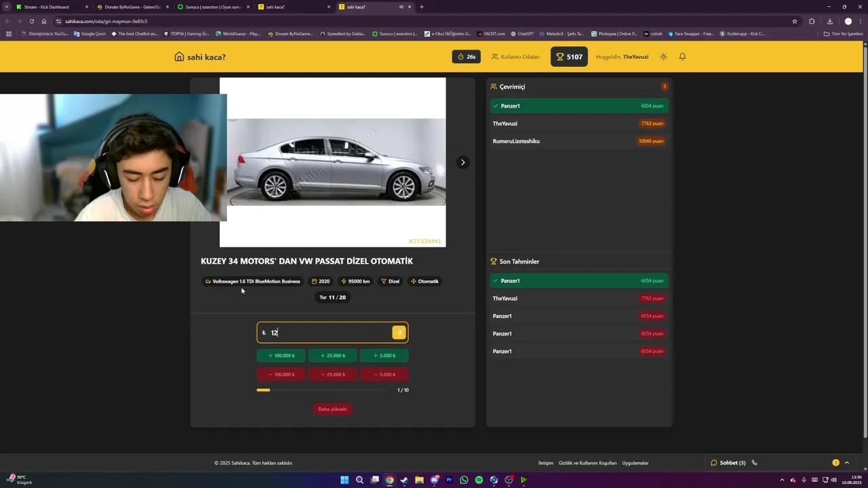Open Windows Start menu
Image resolution: width=868 pixels, height=488 pixels.
point(344,480)
